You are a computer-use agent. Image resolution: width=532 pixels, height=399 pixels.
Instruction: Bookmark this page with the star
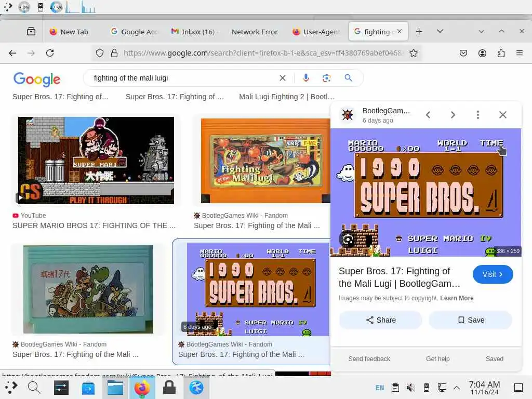click(x=413, y=53)
